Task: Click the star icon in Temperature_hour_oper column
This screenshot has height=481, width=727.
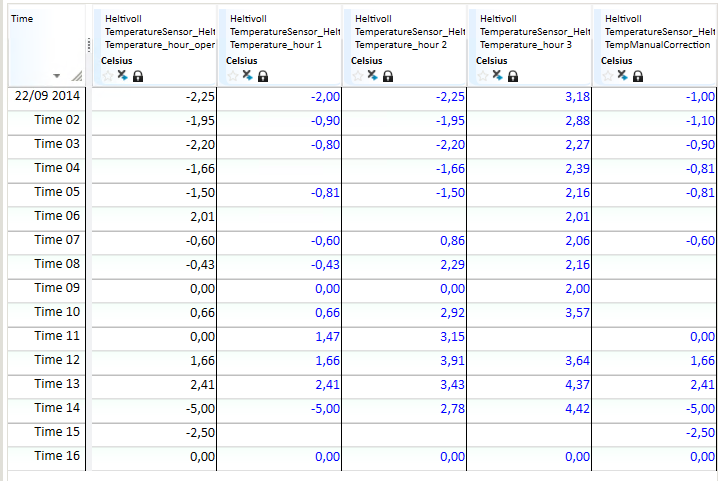Action: (x=108, y=75)
